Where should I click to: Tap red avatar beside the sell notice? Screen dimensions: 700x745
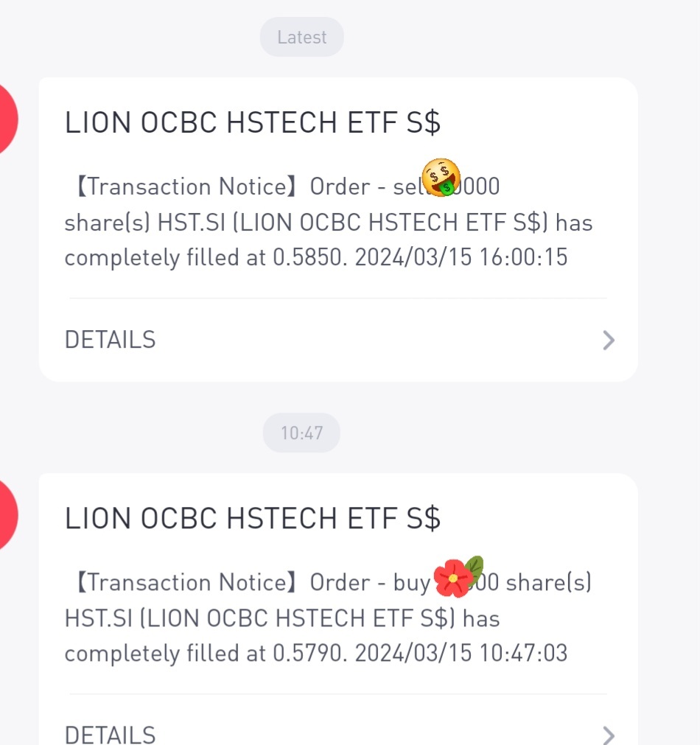point(7,119)
